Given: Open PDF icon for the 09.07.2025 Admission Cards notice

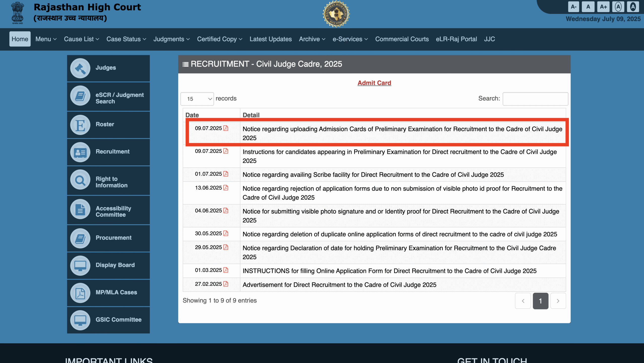Looking at the screenshot, I should pyautogui.click(x=226, y=128).
